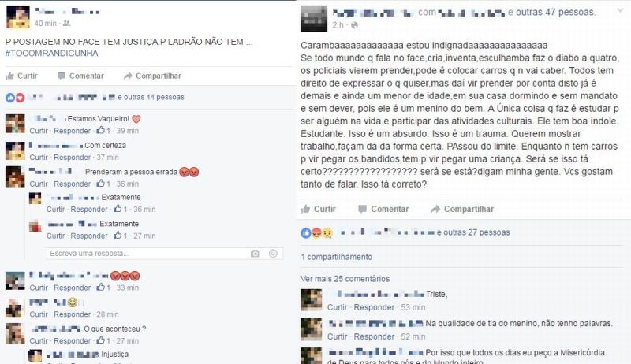Click left post author profile thumbnail

click(x=17, y=17)
